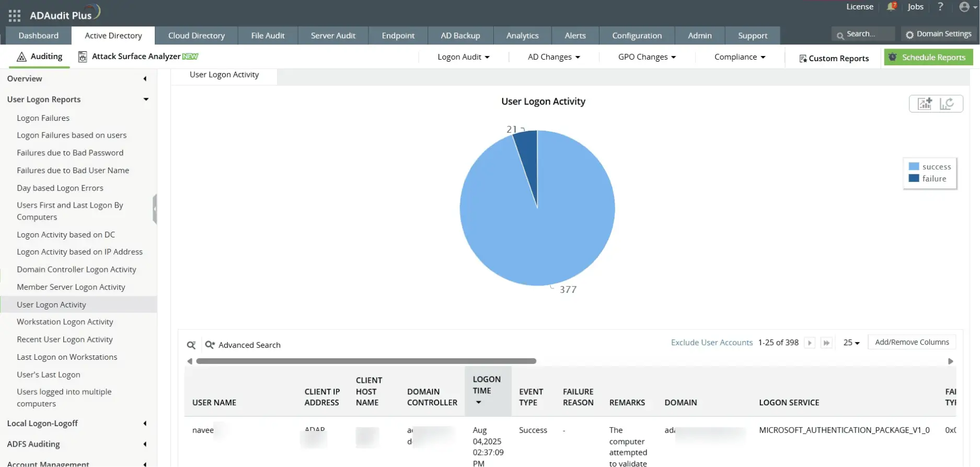The height and width of the screenshot is (467, 980).
Task: Click the table horizontal scrollbar
Action: pyautogui.click(x=366, y=361)
